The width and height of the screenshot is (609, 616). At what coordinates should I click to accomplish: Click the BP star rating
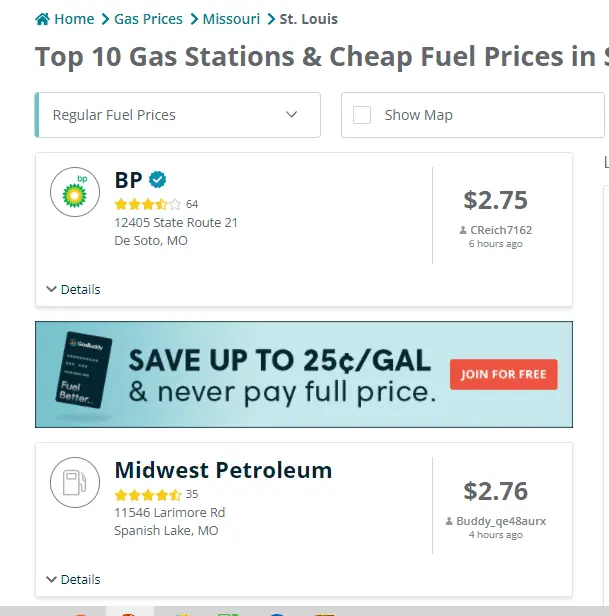point(147,204)
